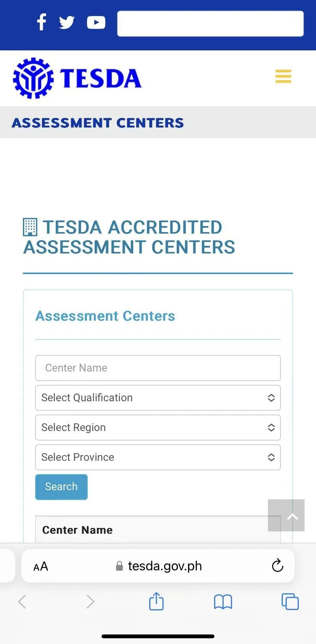Open TESDA Facebook page icon

click(x=42, y=22)
